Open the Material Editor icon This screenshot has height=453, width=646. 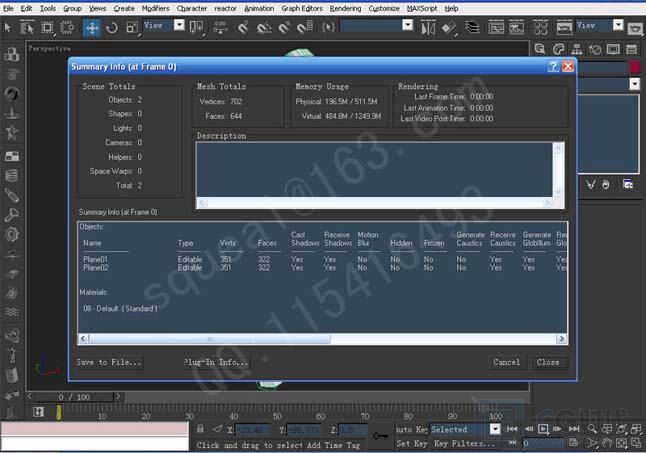pos(541,28)
